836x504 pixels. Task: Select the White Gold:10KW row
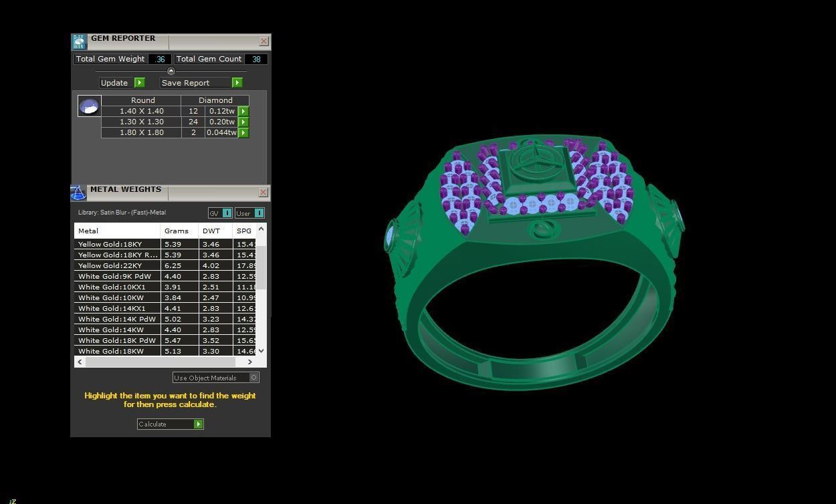(165, 297)
